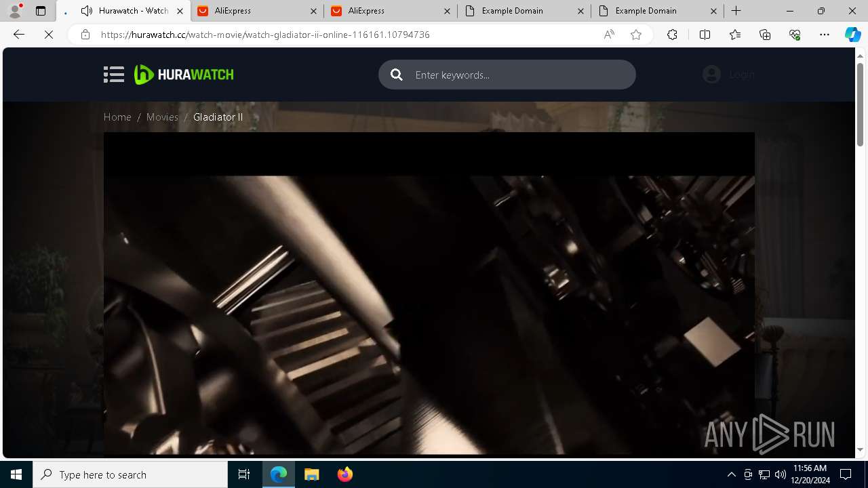Open the Favorites list

tap(735, 35)
